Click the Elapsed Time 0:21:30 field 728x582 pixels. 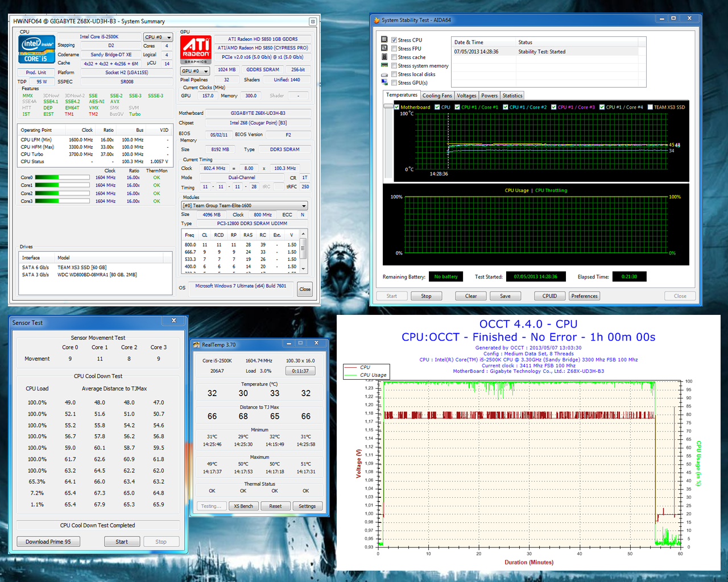coord(629,277)
